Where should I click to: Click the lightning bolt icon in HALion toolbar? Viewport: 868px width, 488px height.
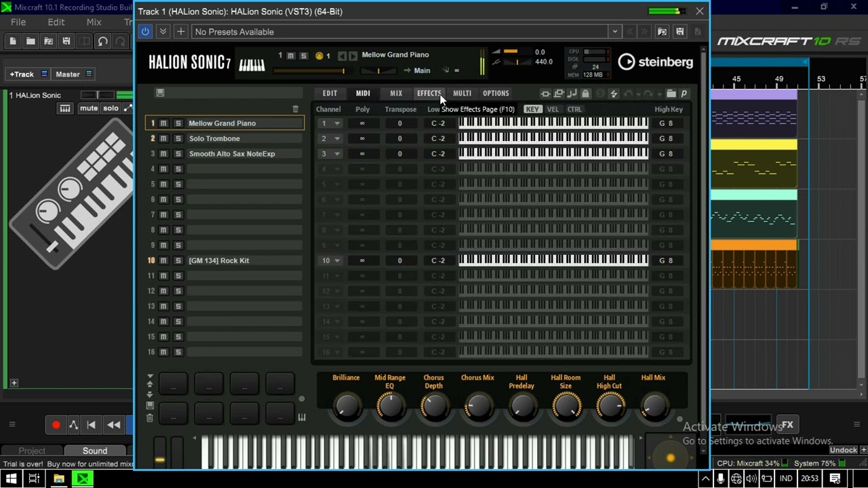(614, 94)
